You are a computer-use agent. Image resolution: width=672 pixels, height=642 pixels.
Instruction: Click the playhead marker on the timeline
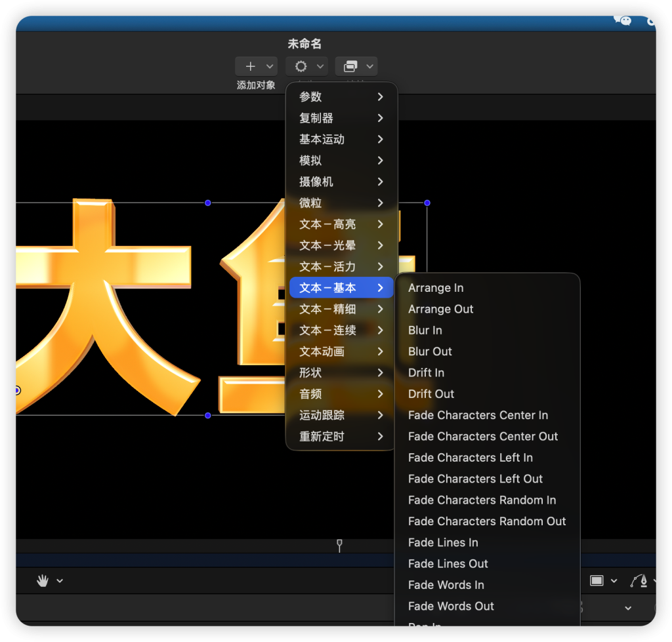(339, 544)
